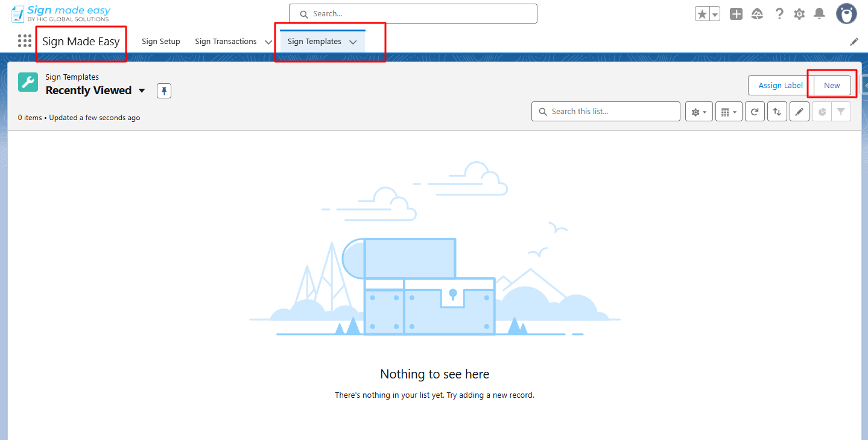Click the inline edit pencil button
Viewport: 868px width, 440px height.
pos(799,112)
